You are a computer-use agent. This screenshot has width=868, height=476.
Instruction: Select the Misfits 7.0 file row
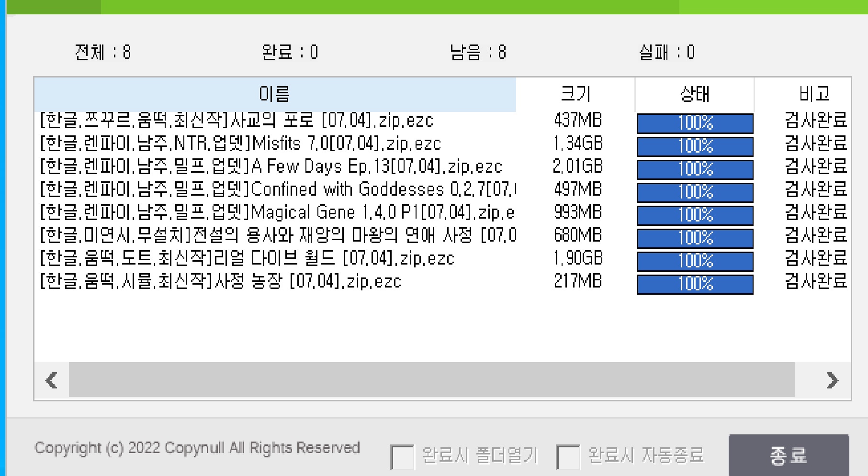pos(240,144)
